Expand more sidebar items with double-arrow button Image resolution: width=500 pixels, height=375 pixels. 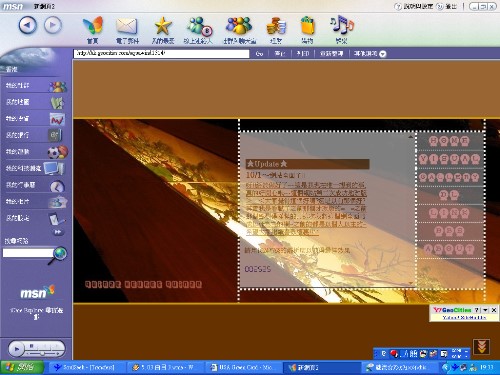tap(58, 232)
